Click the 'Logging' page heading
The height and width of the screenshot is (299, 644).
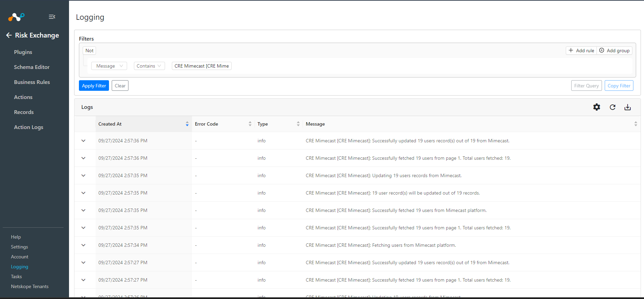[90, 17]
